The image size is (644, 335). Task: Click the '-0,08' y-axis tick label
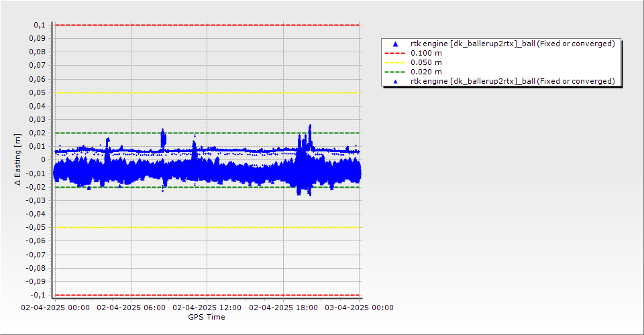pyautogui.click(x=36, y=268)
